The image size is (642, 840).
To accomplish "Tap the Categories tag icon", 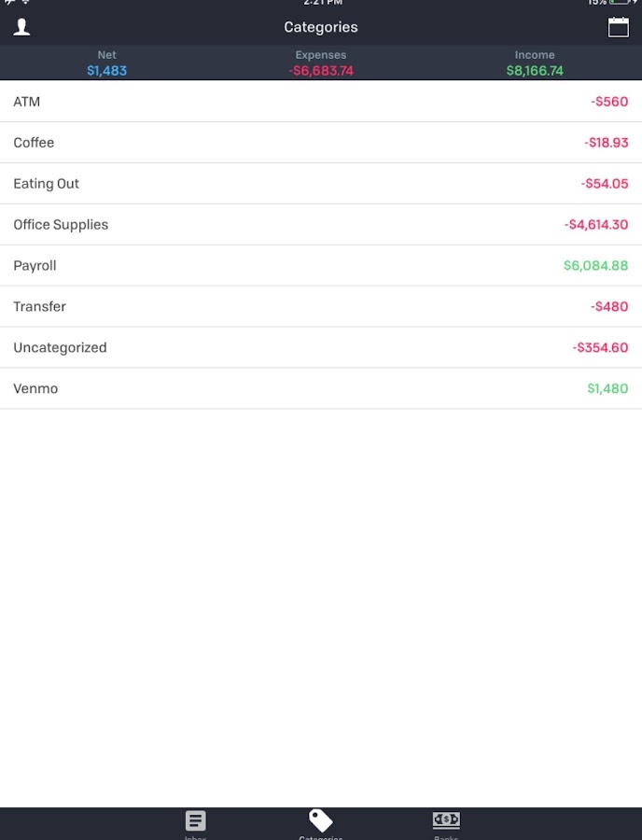I will point(321,821).
